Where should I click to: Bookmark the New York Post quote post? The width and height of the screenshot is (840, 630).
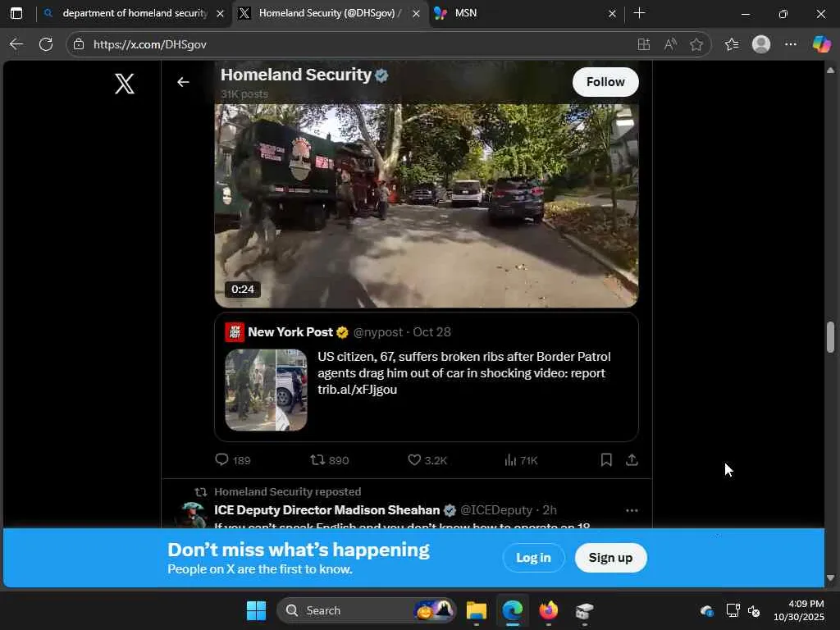point(606,459)
